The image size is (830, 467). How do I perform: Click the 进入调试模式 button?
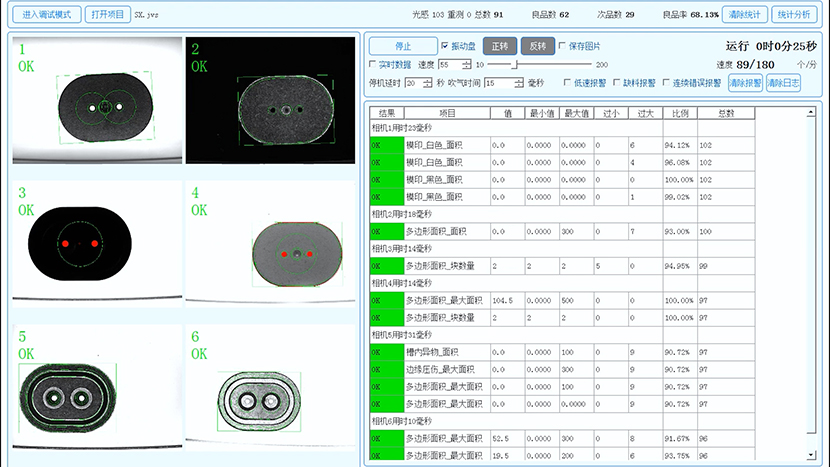click(x=45, y=15)
